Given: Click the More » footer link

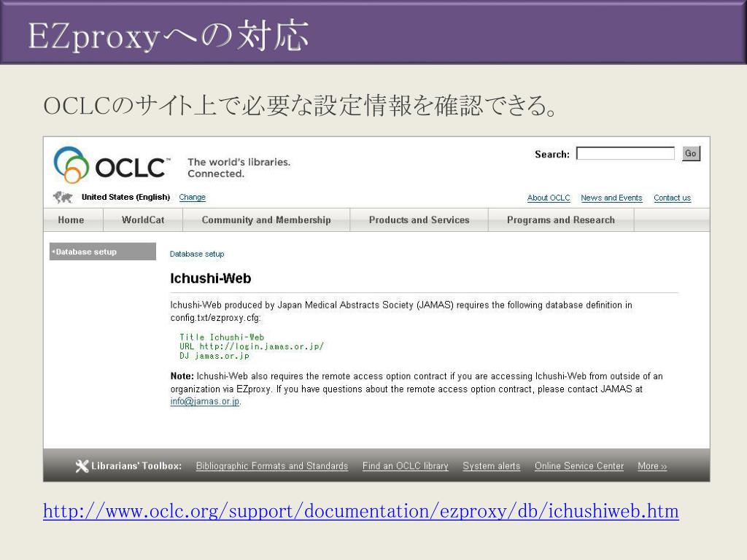Looking at the screenshot, I should pyautogui.click(x=652, y=466).
